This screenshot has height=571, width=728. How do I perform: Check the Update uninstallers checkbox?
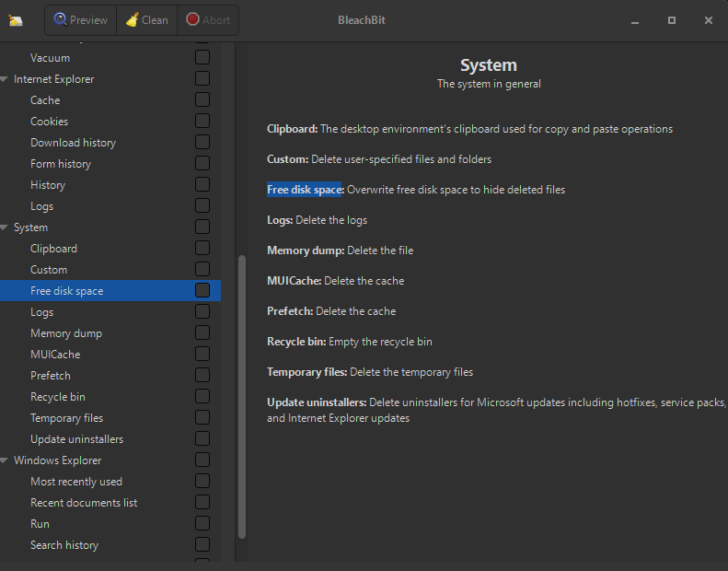coord(202,438)
